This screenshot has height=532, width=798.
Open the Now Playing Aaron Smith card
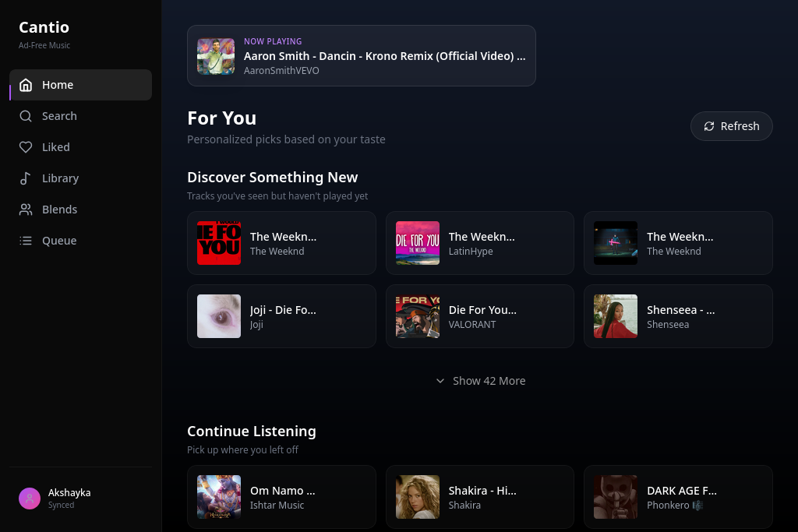(x=362, y=56)
